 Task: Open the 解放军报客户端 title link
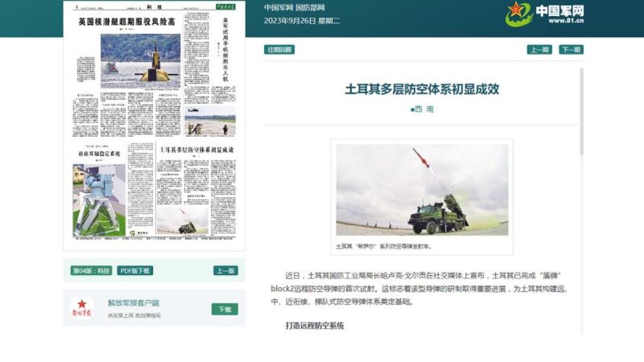(133, 303)
